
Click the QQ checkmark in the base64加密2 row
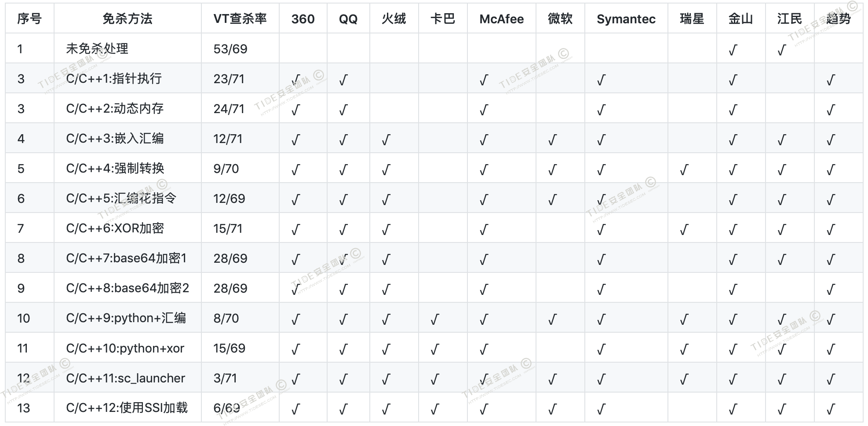point(343,290)
